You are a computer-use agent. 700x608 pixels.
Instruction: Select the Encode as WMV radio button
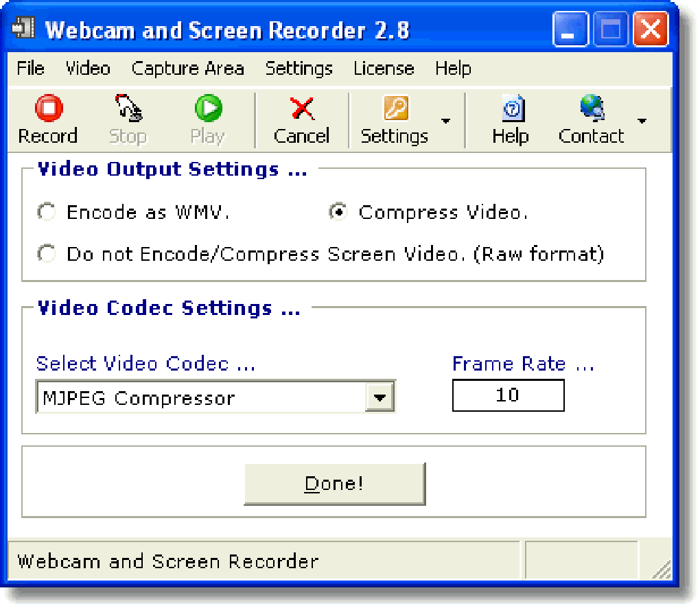pos(47,211)
